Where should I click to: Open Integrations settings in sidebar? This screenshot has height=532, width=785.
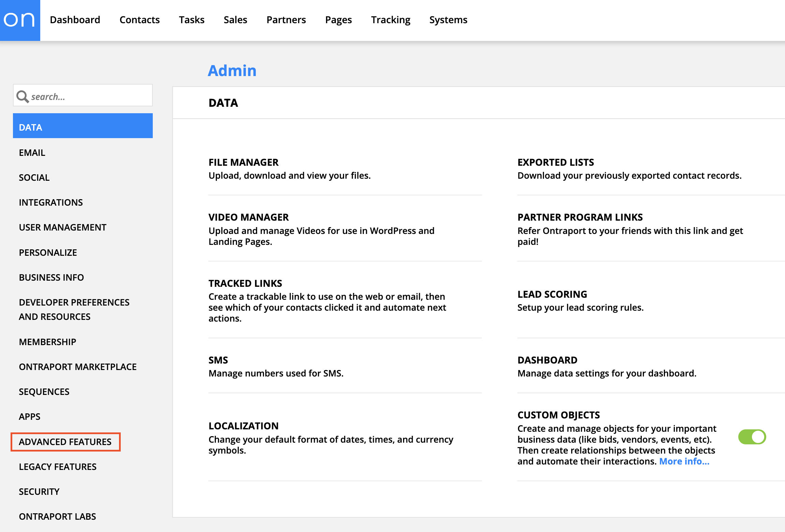[x=51, y=202]
